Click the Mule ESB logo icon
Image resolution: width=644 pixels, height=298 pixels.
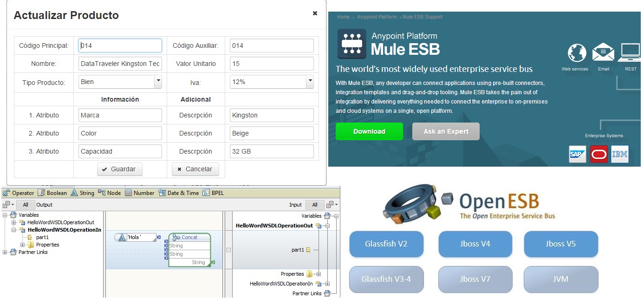pos(351,44)
